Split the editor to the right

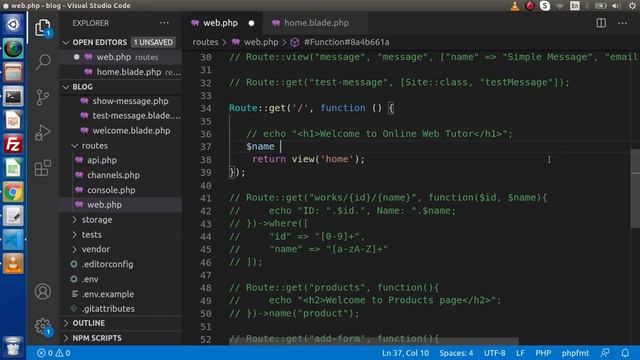pyautogui.click(x=601, y=23)
